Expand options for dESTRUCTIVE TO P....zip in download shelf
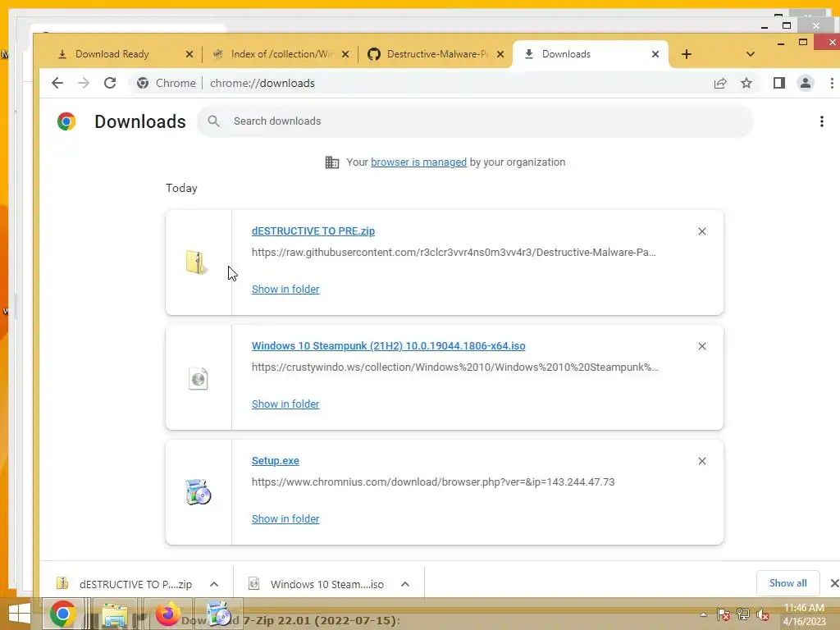This screenshot has width=840, height=630. 214,584
